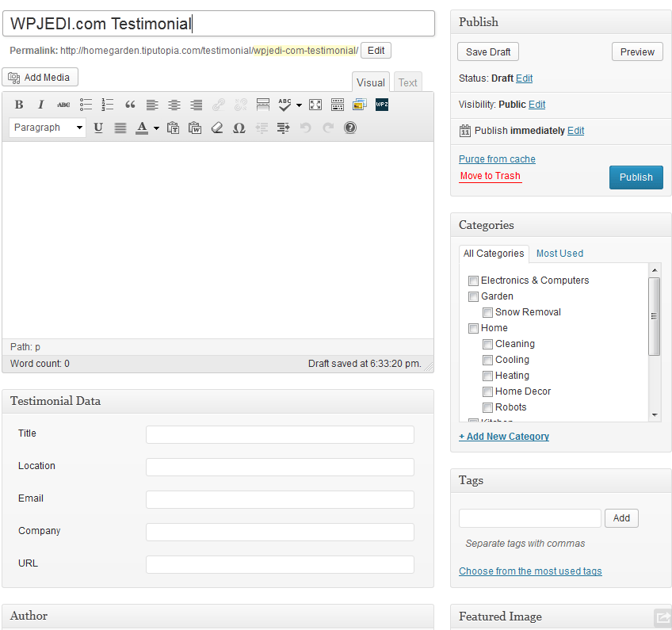Screen dimensions: 672x630
Task: Check the Cleaning category
Action: pos(487,344)
